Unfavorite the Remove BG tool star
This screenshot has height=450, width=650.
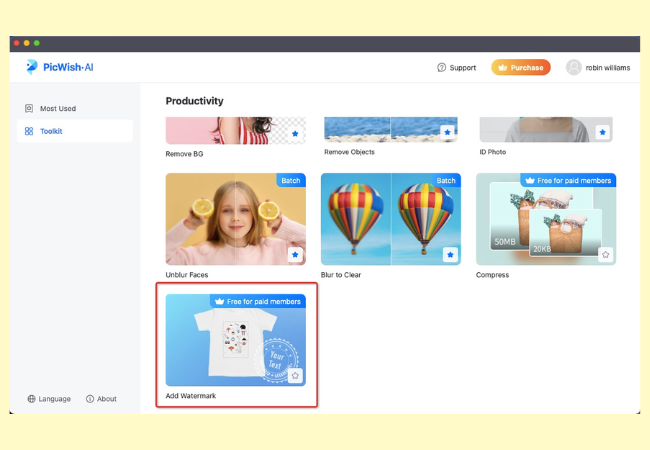tap(295, 132)
